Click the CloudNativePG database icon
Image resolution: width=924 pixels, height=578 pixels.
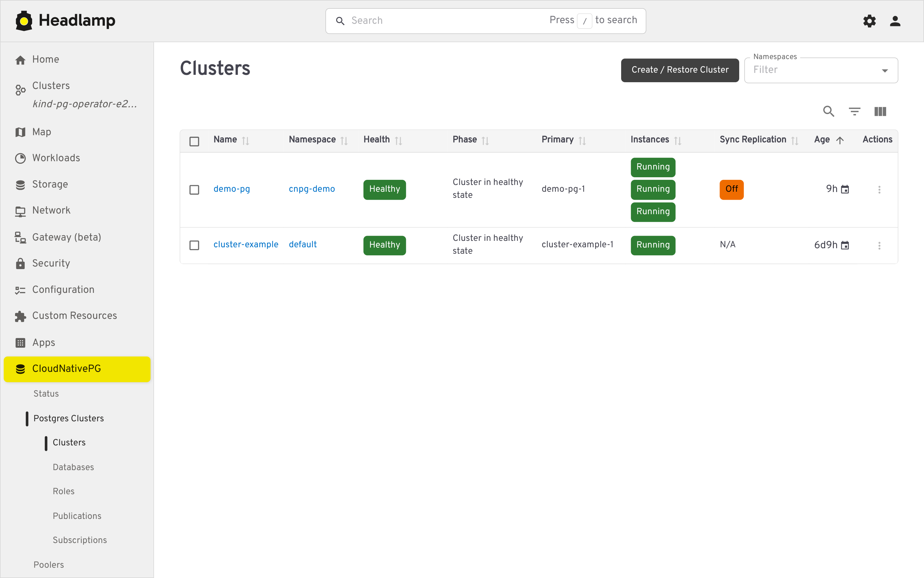[x=20, y=369]
